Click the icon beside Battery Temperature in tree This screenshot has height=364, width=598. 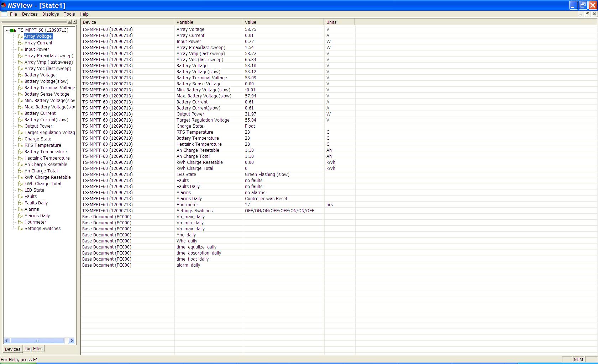coord(20,152)
